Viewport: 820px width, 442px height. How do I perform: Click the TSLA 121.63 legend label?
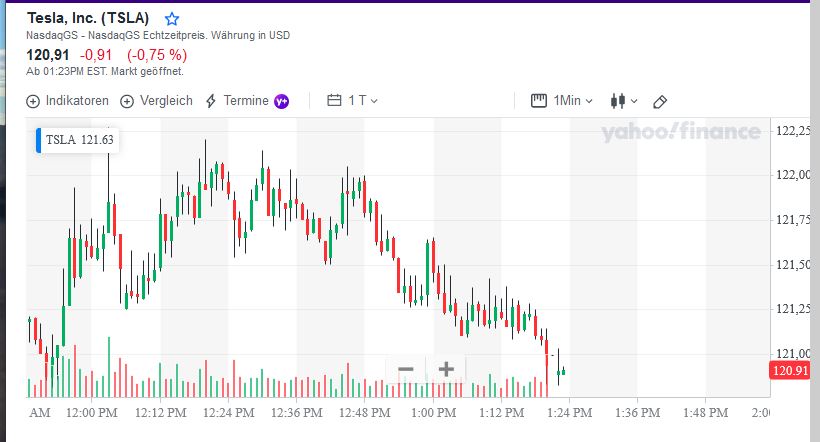click(79, 141)
